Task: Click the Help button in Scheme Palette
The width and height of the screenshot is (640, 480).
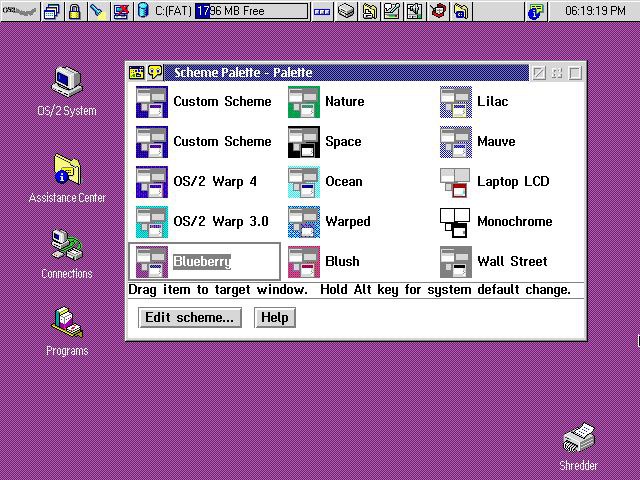Action: click(275, 318)
